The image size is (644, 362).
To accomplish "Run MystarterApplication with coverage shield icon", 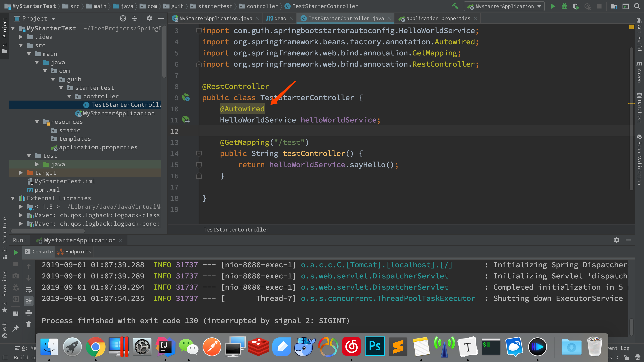I will coord(576,6).
